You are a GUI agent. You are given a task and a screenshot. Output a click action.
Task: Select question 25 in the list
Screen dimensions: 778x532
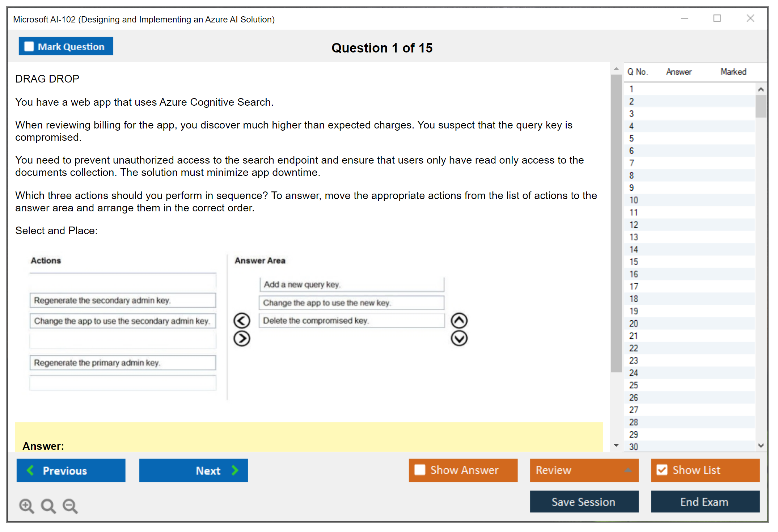click(x=634, y=385)
